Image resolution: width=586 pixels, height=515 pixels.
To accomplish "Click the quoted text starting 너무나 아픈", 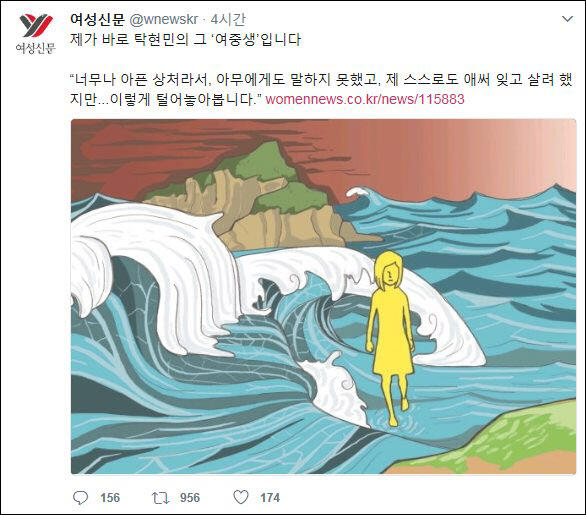I will coord(321,89).
